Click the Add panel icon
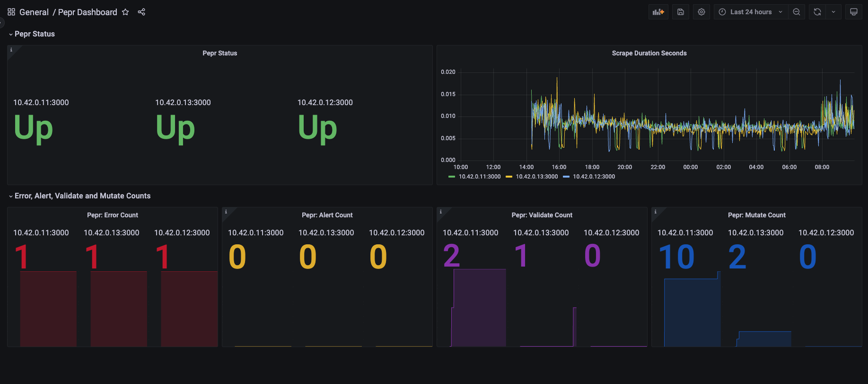The width and height of the screenshot is (868, 384). click(x=658, y=12)
